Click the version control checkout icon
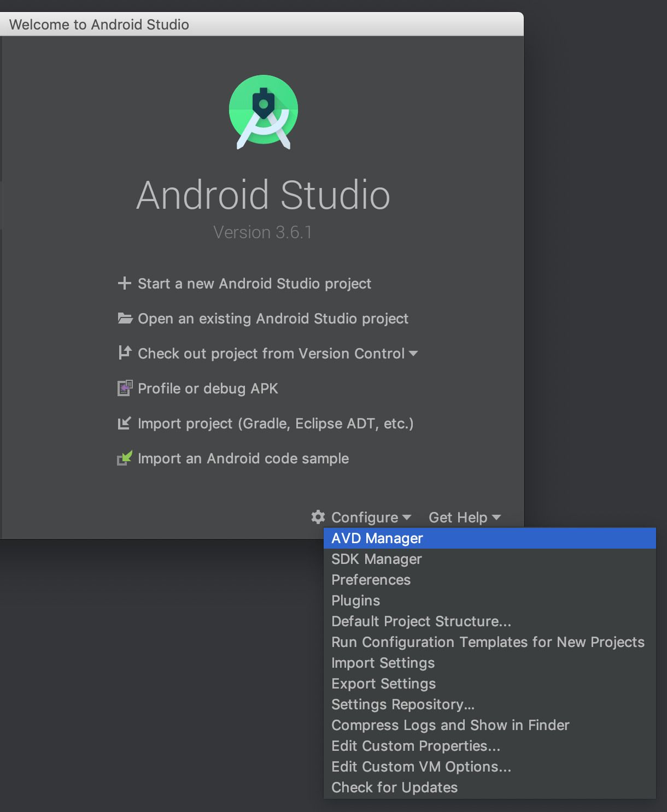The height and width of the screenshot is (812, 667). (x=125, y=352)
